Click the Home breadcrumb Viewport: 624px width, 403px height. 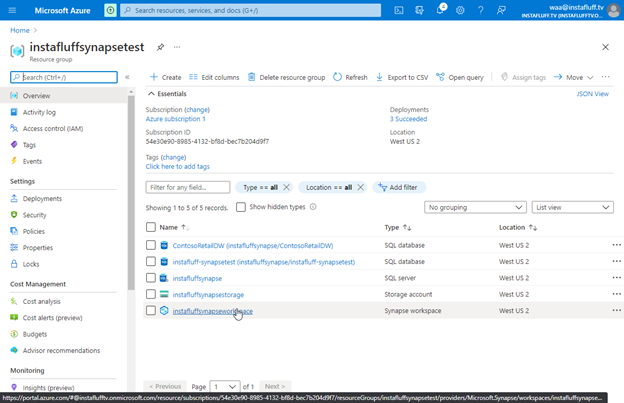pos(20,30)
